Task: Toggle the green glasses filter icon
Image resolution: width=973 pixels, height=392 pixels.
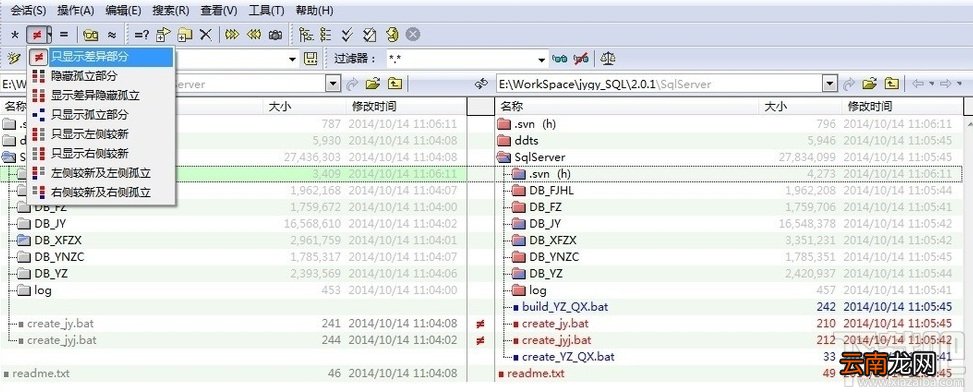Action: click(560, 59)
